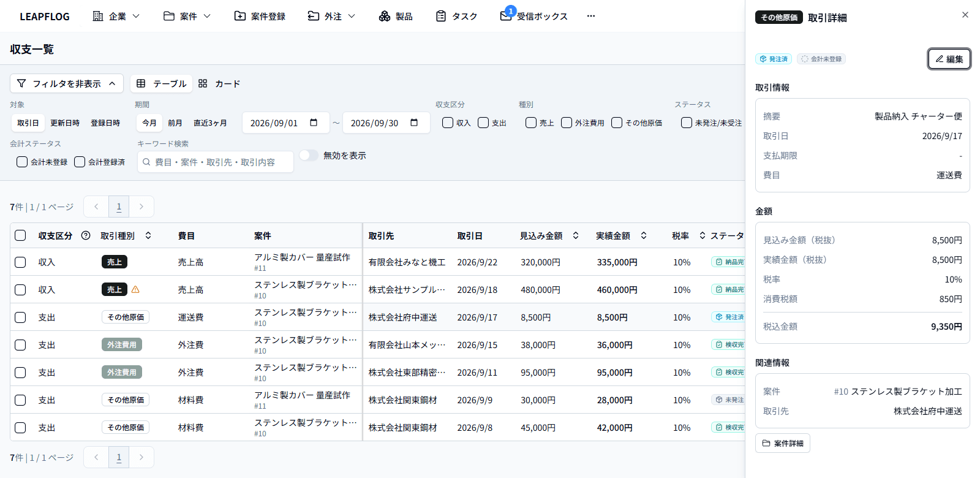980x478 pixels.
Task: Select 前月 period option
Action: (175, 123)
